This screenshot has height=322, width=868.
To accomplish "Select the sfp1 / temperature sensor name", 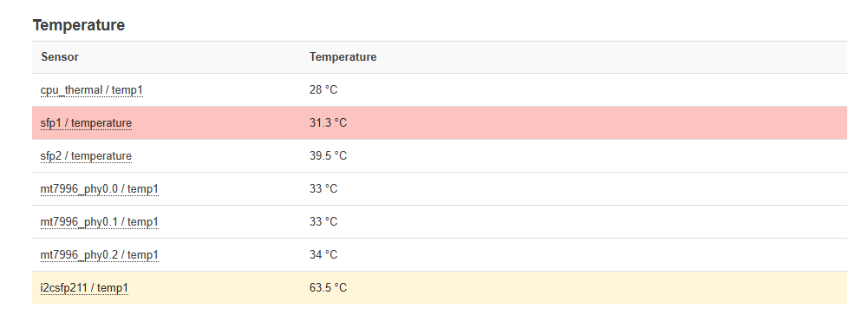I will [87, 122].
